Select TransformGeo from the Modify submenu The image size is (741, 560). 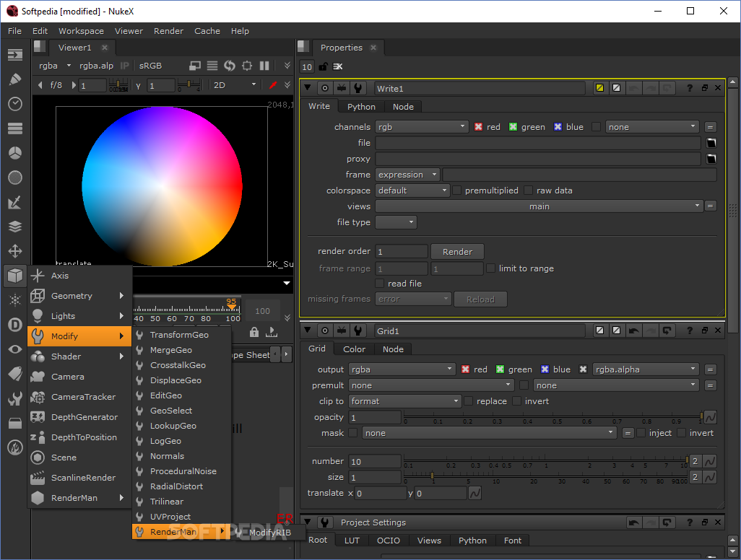tap(181, 335)
